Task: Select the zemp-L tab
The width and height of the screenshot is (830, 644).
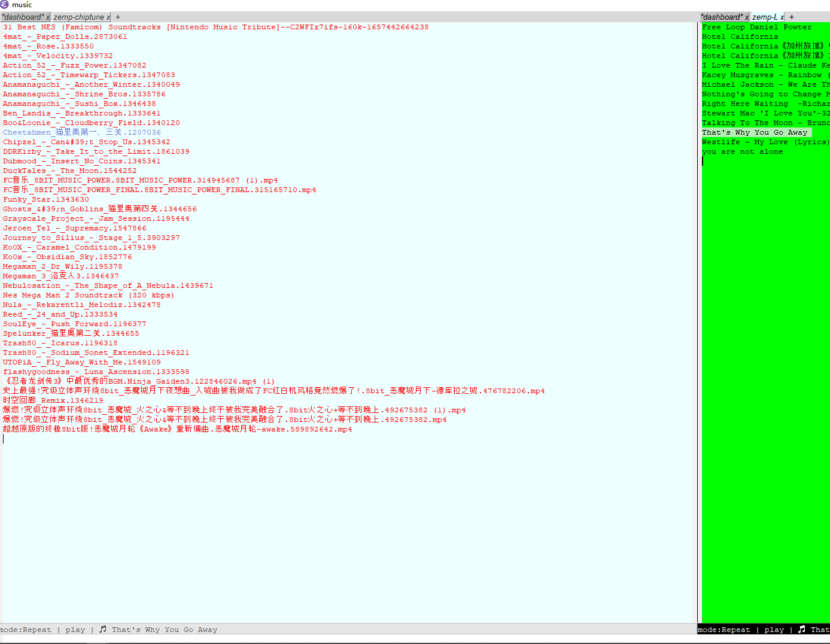Action: pyautogui.click(x=765, y=17)
